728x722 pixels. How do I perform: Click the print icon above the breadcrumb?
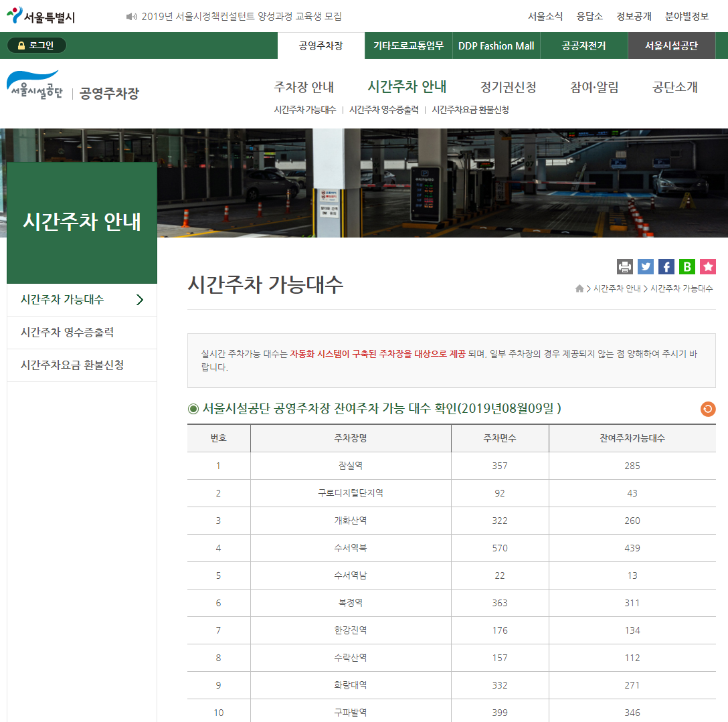pos(625,266)
